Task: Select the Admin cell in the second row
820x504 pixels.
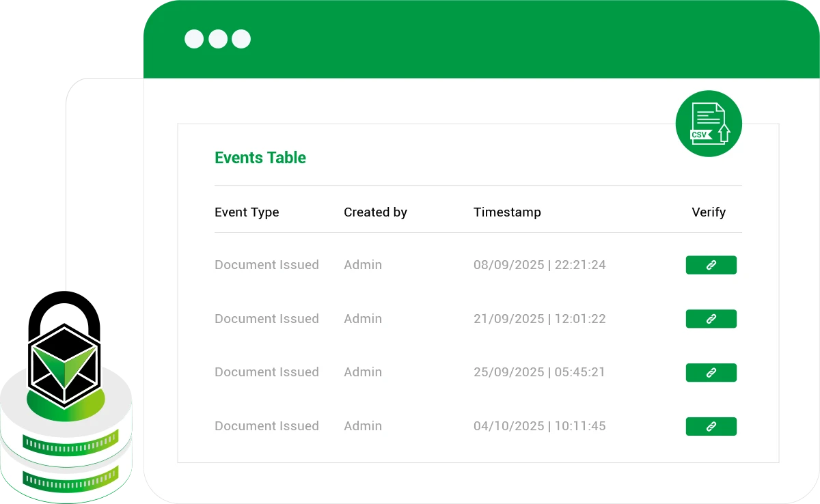Action: point(363,318)
